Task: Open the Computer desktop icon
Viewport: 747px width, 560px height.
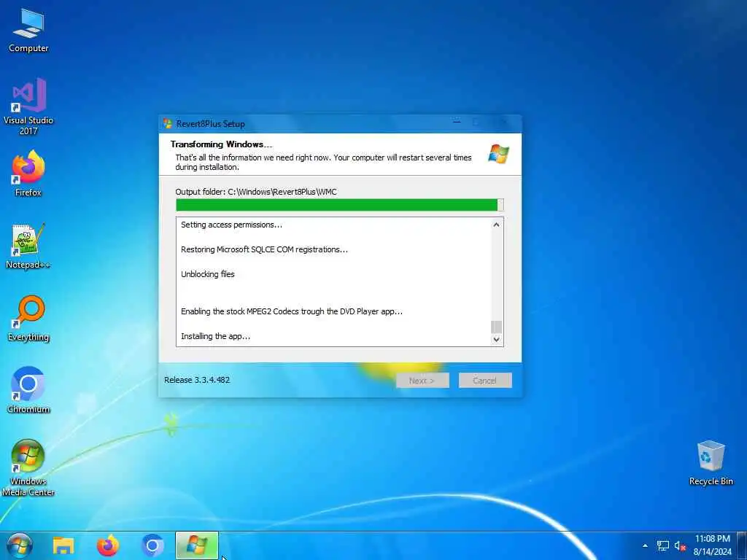Action: click(28, 31)
